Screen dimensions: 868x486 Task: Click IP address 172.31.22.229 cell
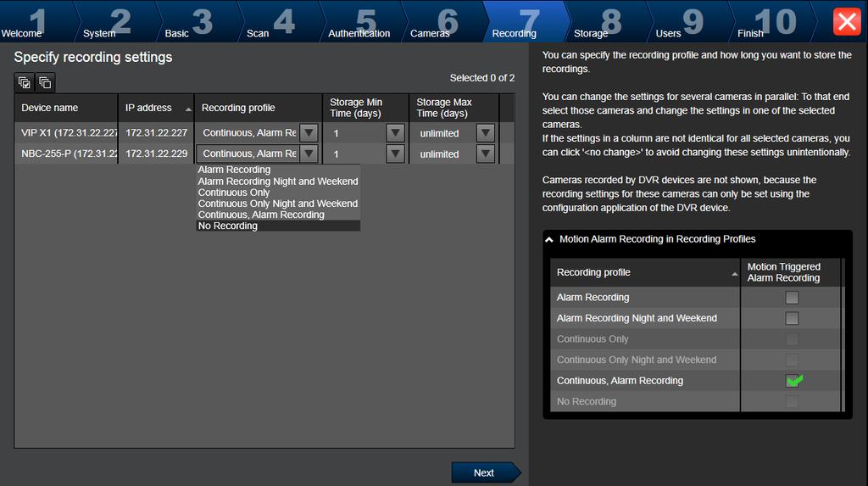(156, 154)
